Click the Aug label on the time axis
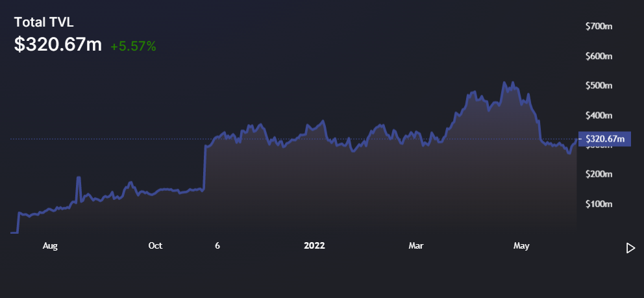 click(x=50, y=246)
